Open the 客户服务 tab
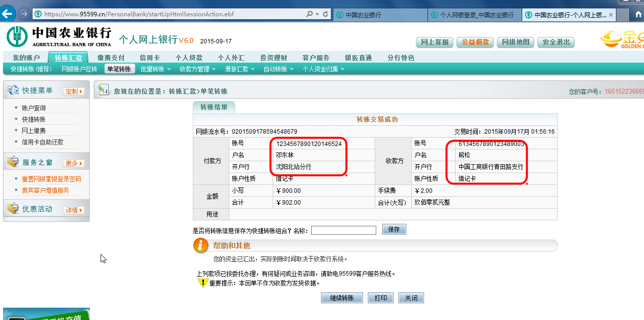 coord(316,58)
